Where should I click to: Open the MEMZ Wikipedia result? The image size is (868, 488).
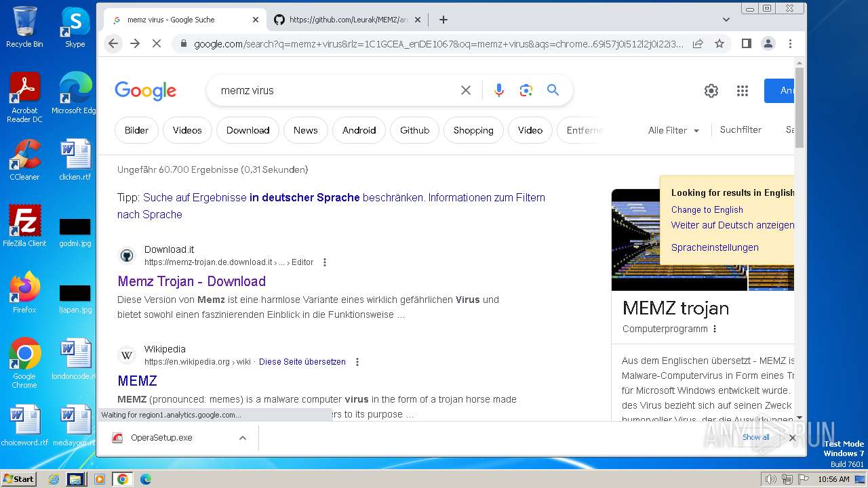137,381
